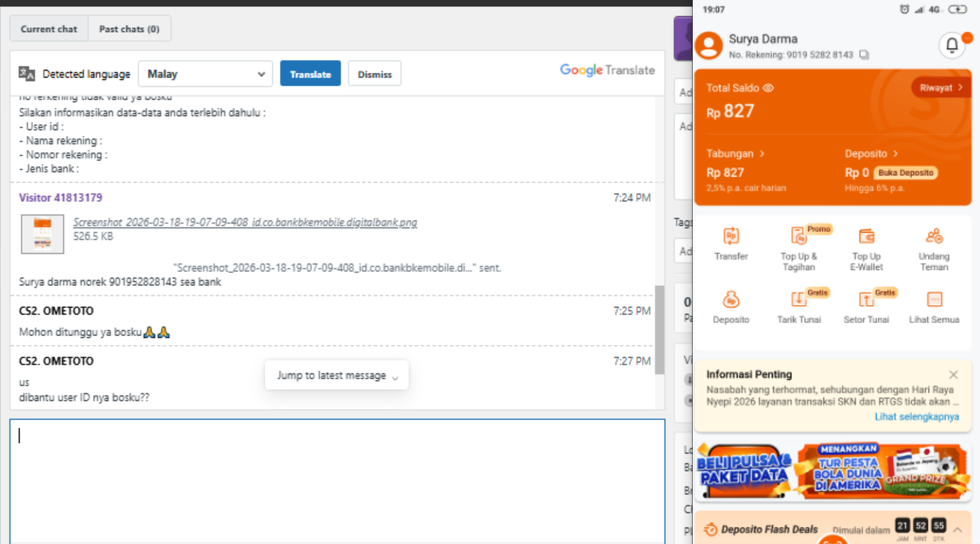Image resolution: width=980 pixels, height=544 pixels.
Task: Click Buka Deposito button
Action: (904, 173)
